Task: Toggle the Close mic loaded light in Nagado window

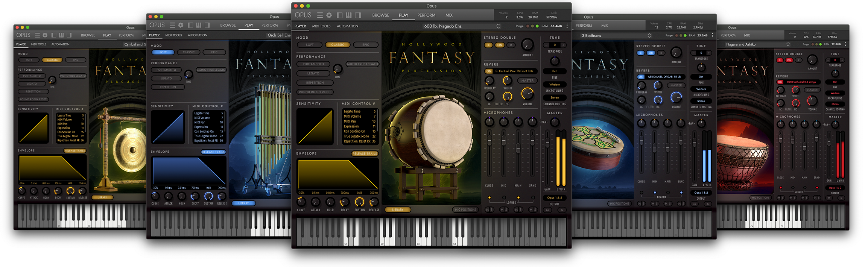Action: [x=489, y=197]
